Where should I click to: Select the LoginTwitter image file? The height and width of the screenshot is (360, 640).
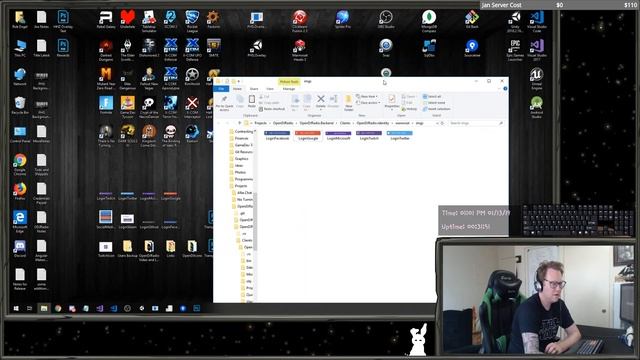tap(400, 136)
